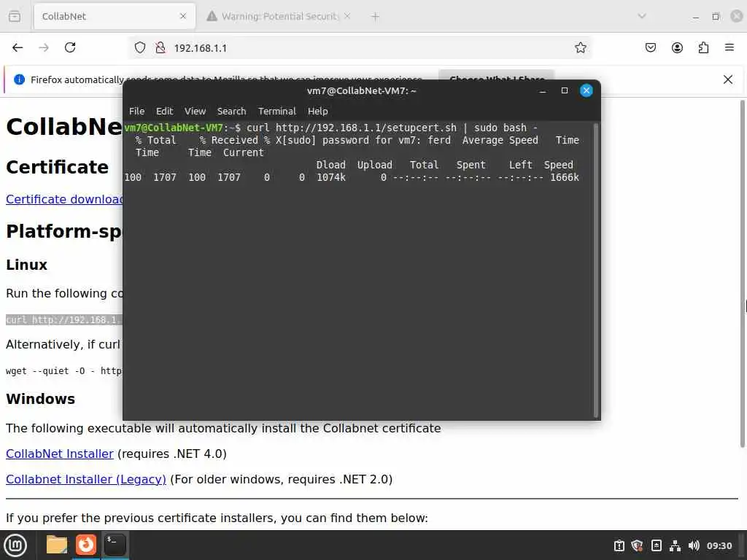747x560 pixels.
Task: Click the Windows section heading
Action: coord(41,399)
